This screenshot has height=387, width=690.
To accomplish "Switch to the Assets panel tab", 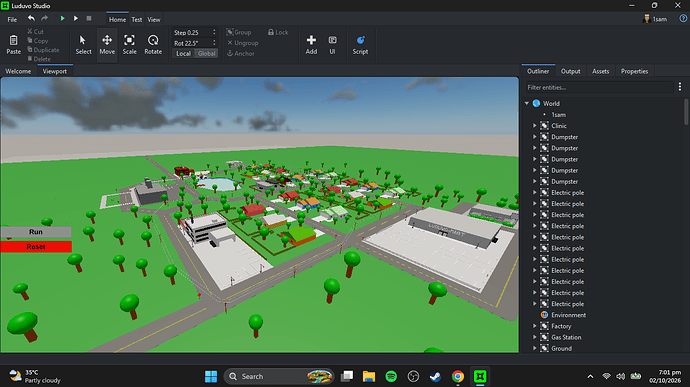I will [600, 71].
